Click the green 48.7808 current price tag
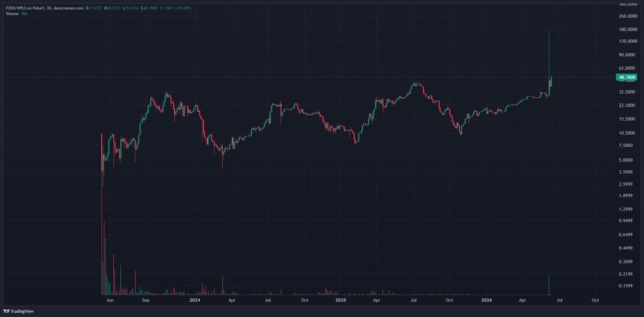 (627, 77)
